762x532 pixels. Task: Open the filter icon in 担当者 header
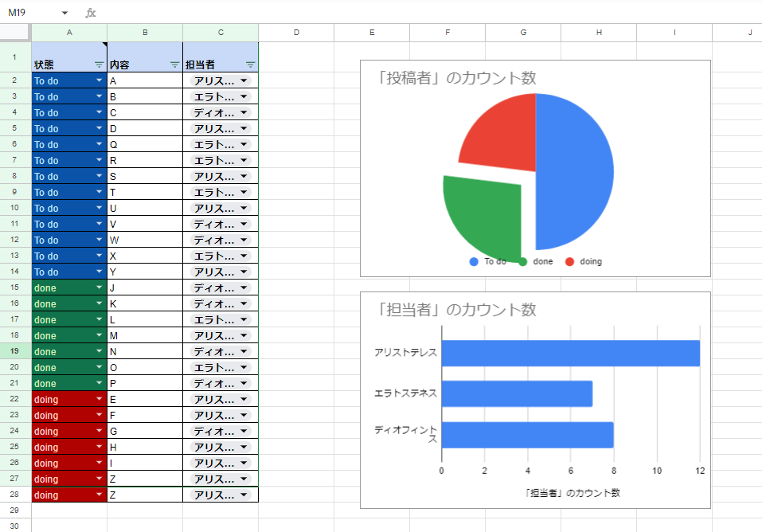(x=250, y=65)
